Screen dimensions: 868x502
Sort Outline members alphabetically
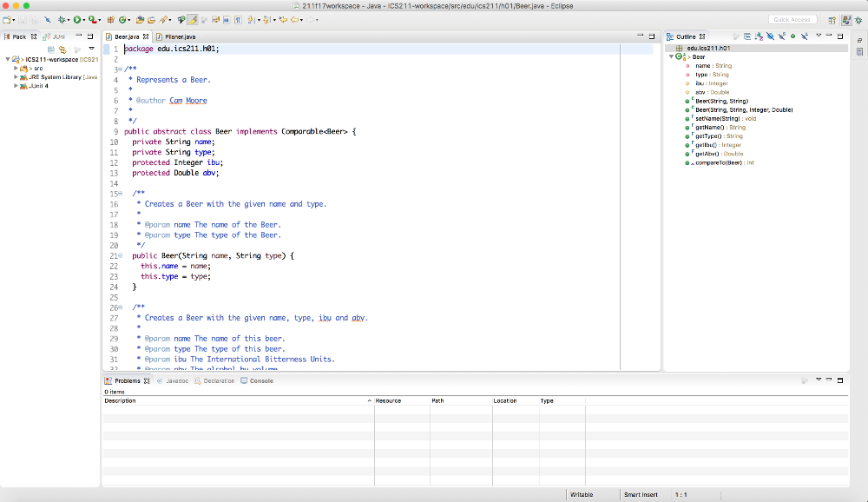pos(759,36)
